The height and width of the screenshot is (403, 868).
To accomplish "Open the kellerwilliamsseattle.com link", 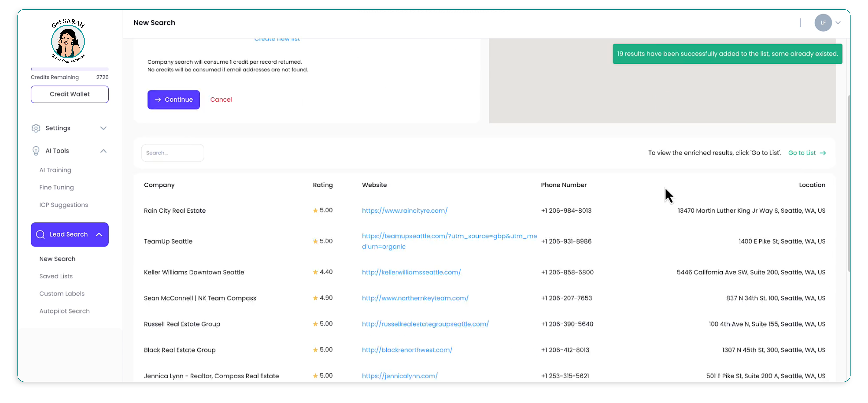I will tap(411, 272).
